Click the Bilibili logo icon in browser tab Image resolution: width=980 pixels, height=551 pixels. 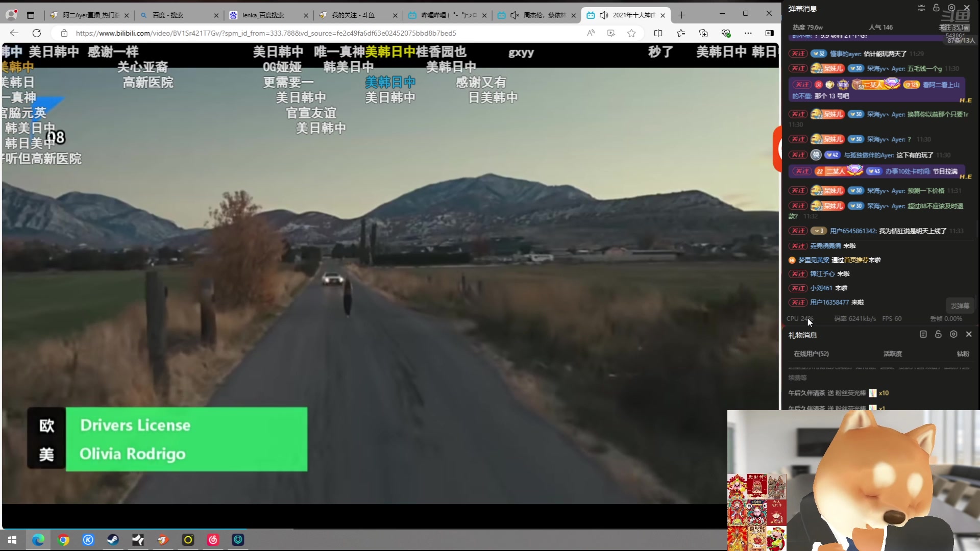point(591,15)
